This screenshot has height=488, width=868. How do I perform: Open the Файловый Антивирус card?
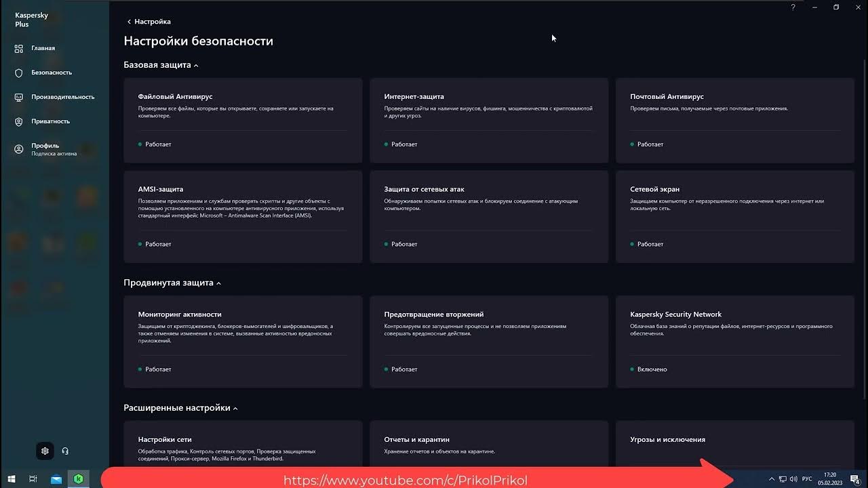click(x=243, y=121)
